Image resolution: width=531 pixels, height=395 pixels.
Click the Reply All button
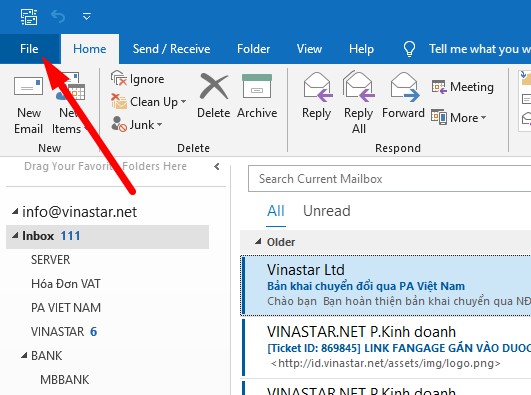click(359, 103)
